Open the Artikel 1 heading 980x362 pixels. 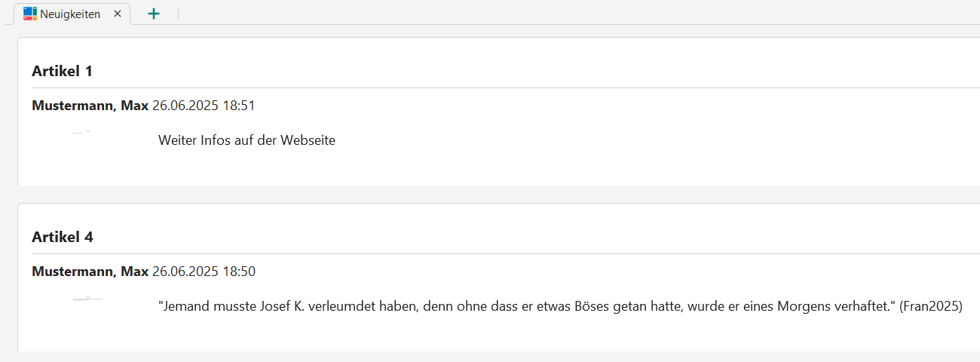(62, 71)
